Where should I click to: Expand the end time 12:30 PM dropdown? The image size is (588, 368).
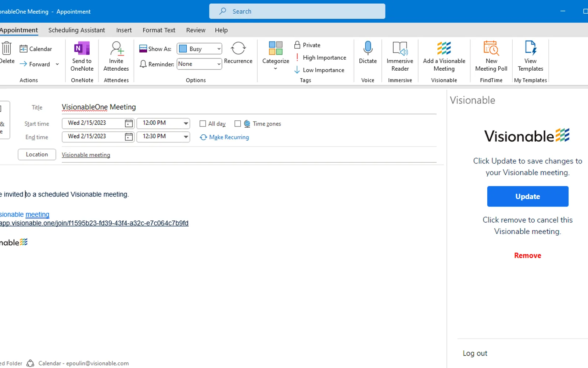186,137
